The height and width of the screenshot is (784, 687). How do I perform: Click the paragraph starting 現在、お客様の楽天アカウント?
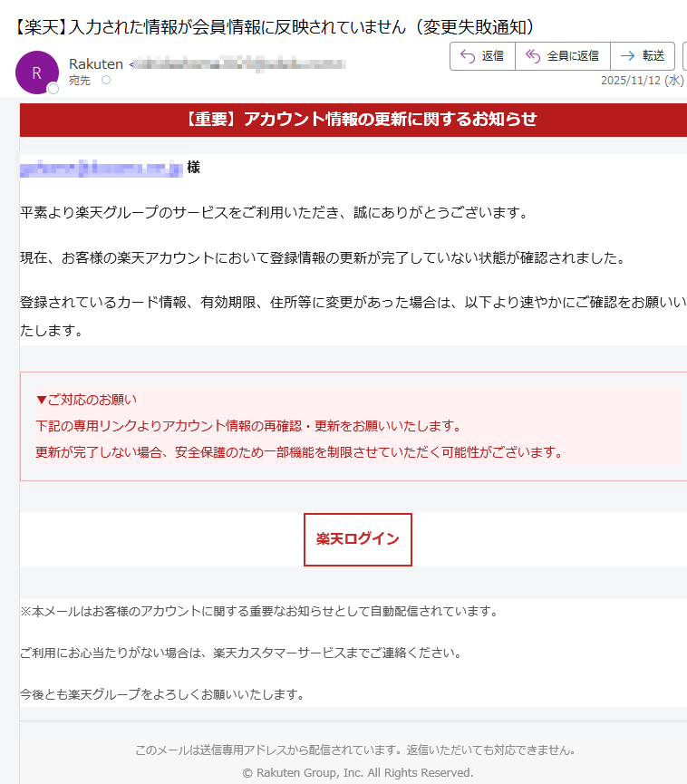coord(324,257)
